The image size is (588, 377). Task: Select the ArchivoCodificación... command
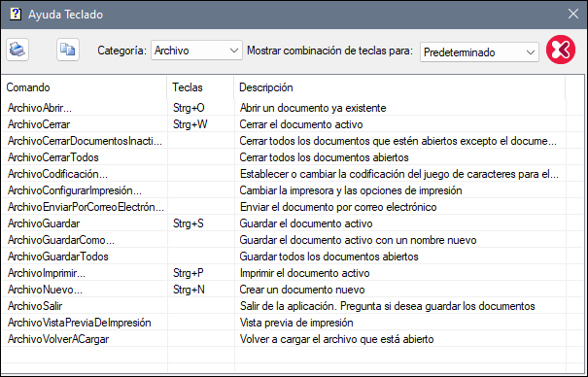[57, 174]
